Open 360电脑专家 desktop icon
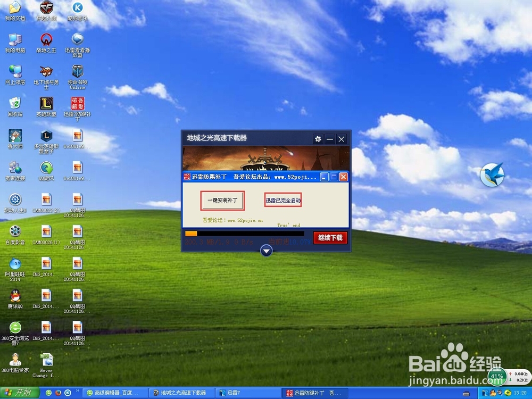Viewport: 532px width, 399px height. [15, 362]
